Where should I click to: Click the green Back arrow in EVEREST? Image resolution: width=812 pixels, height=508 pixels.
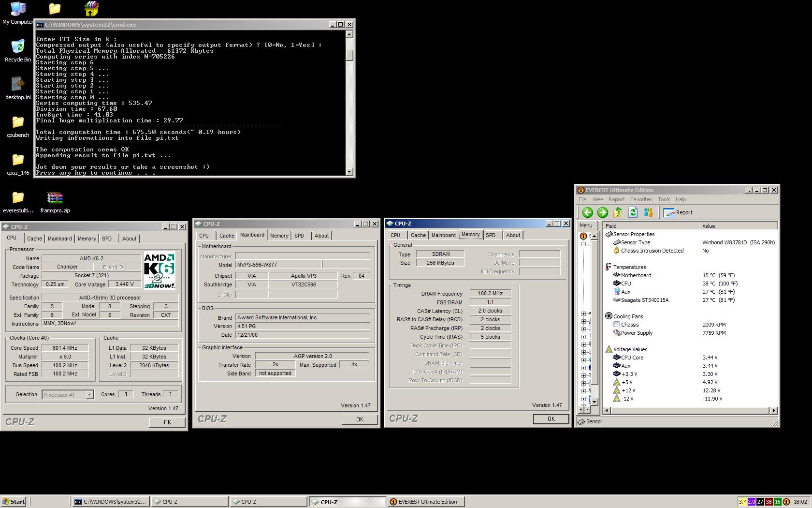[587, 212]
